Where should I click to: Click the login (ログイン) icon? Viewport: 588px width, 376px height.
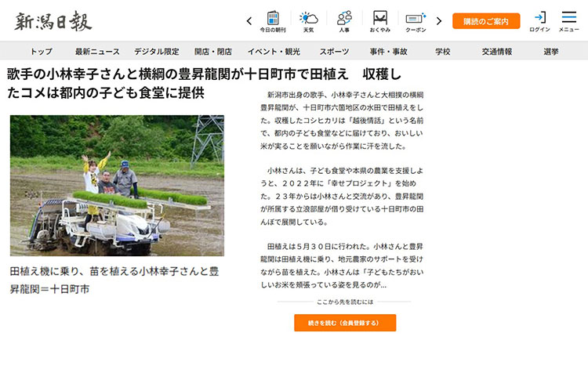point(539,21)
